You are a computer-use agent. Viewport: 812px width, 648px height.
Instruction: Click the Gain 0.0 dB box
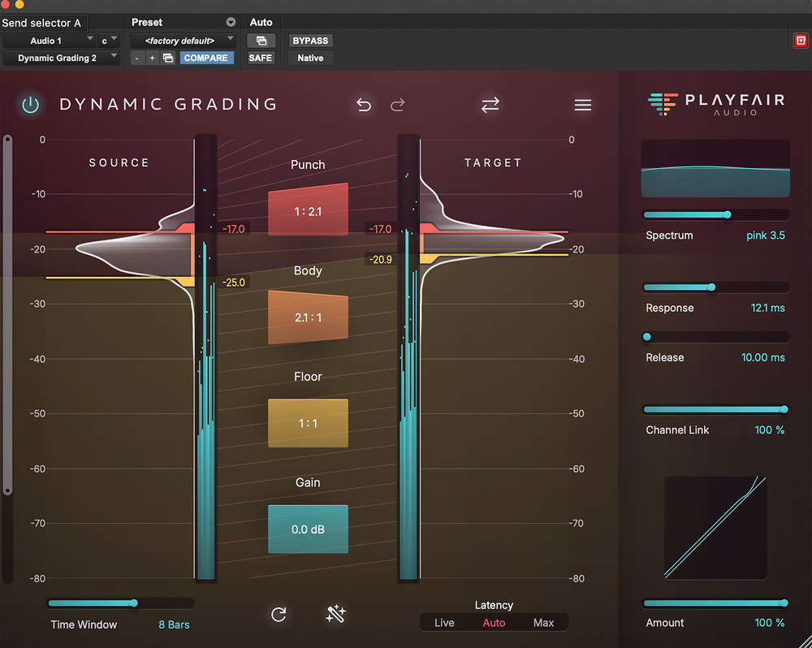click(x=308, y=529)
